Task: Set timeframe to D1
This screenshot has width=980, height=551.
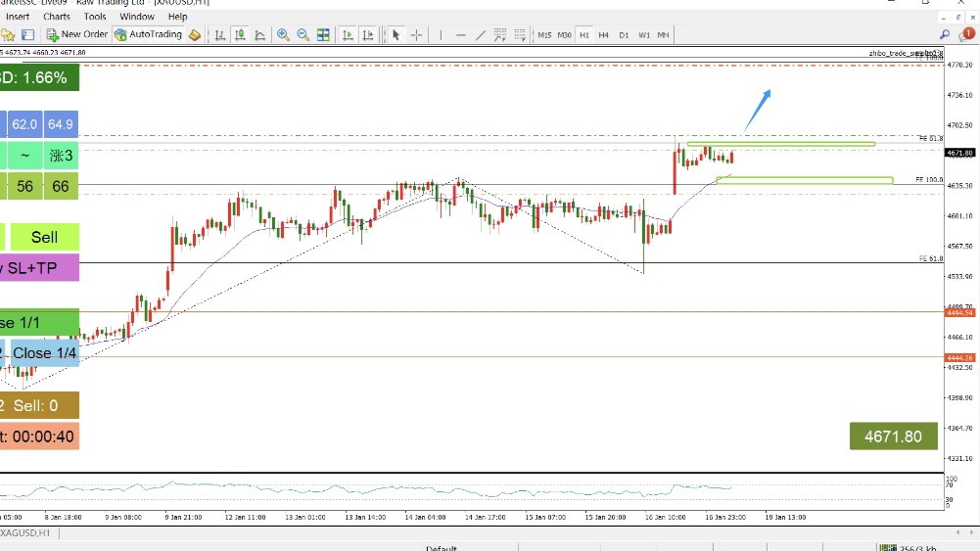Action: (624, 35)
